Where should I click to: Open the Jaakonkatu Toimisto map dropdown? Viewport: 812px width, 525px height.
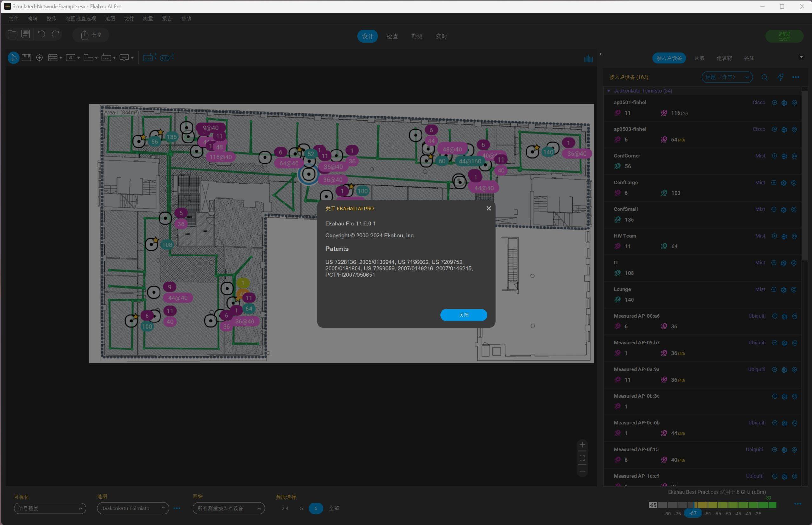point(133,508)
